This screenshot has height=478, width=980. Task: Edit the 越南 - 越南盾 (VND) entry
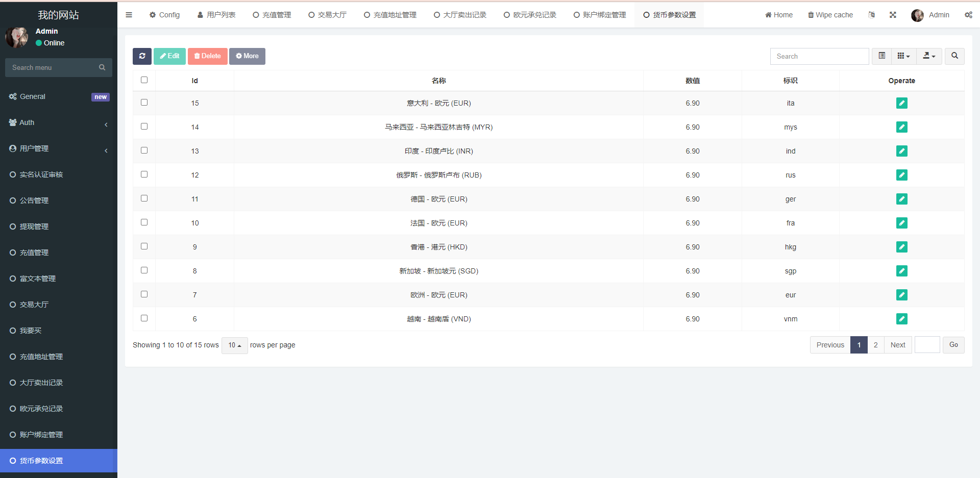[x=901, y=319]
